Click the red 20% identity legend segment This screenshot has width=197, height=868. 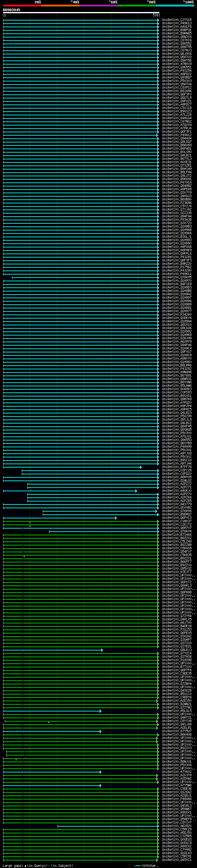22,6
